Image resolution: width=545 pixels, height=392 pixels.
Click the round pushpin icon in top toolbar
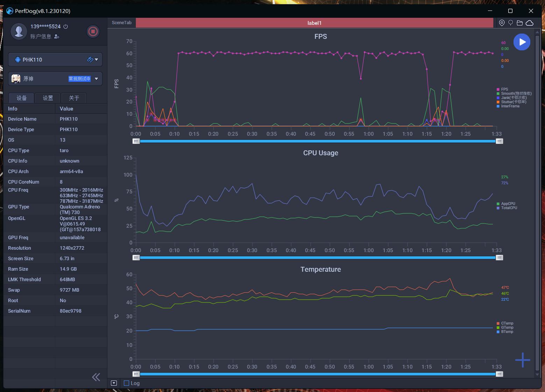511,23
